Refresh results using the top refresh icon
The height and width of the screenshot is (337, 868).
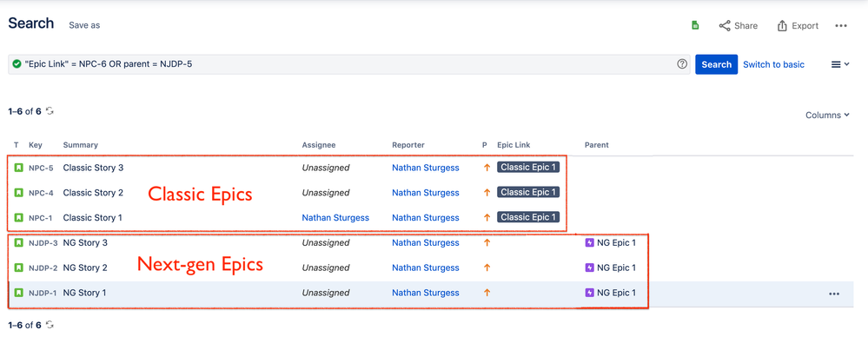[50, 111]
